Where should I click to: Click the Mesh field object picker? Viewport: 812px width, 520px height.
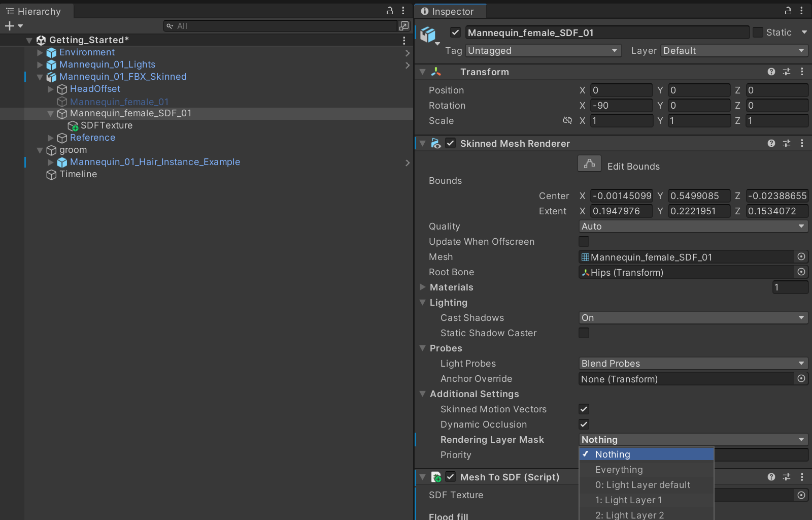[x=801, y=257]
